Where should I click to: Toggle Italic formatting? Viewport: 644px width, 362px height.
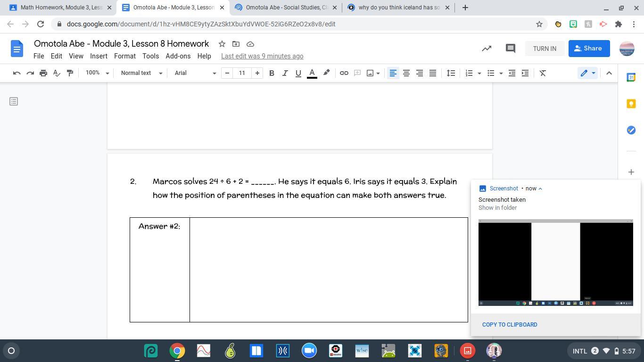pos(285,73)
